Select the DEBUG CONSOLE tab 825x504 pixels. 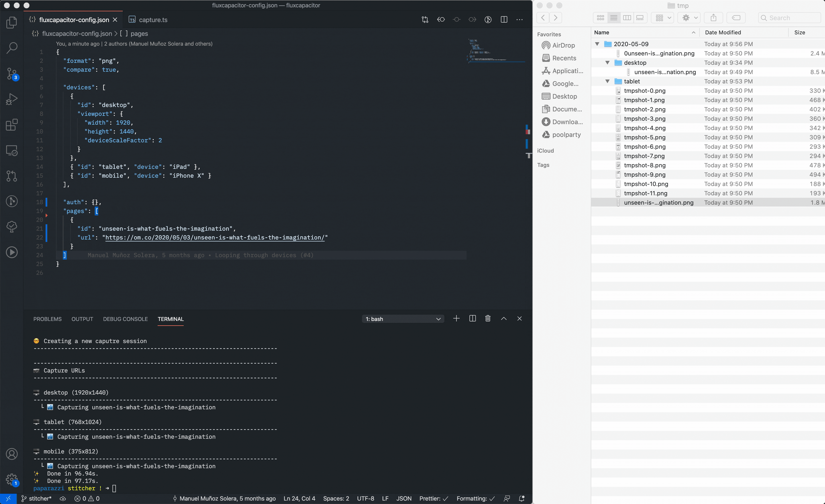pyautogui.click(x=125, y=318)
